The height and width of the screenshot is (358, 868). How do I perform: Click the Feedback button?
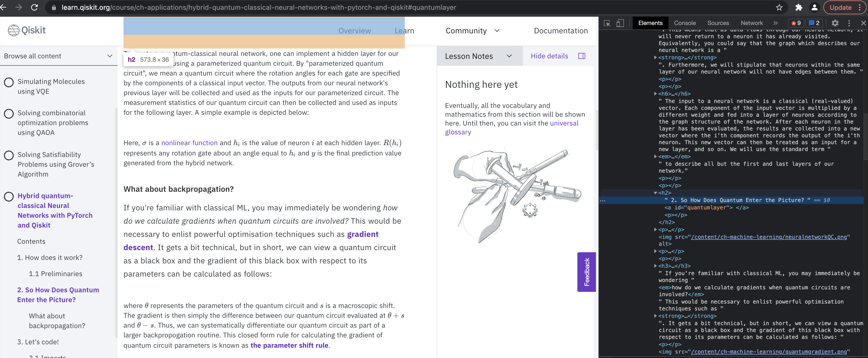point(586,272)
